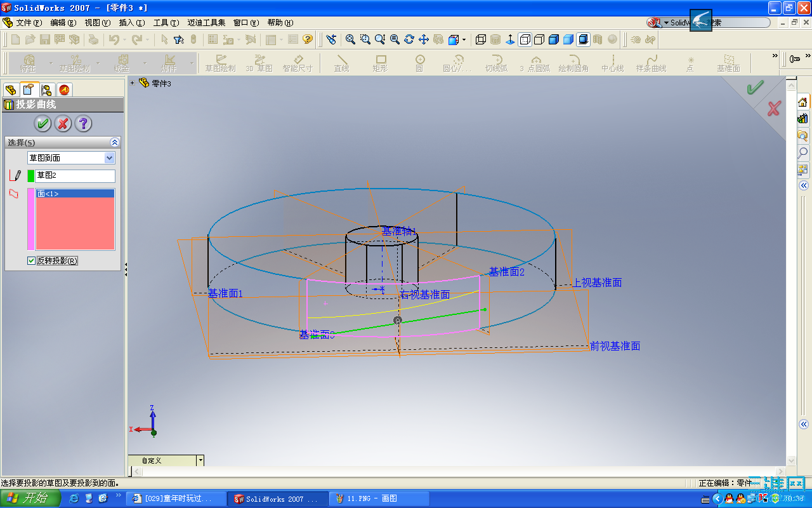Select 面<1> in the faces list
Image resolution: width=812 pixels, height=508 pixels.
[x=75, y=194]
